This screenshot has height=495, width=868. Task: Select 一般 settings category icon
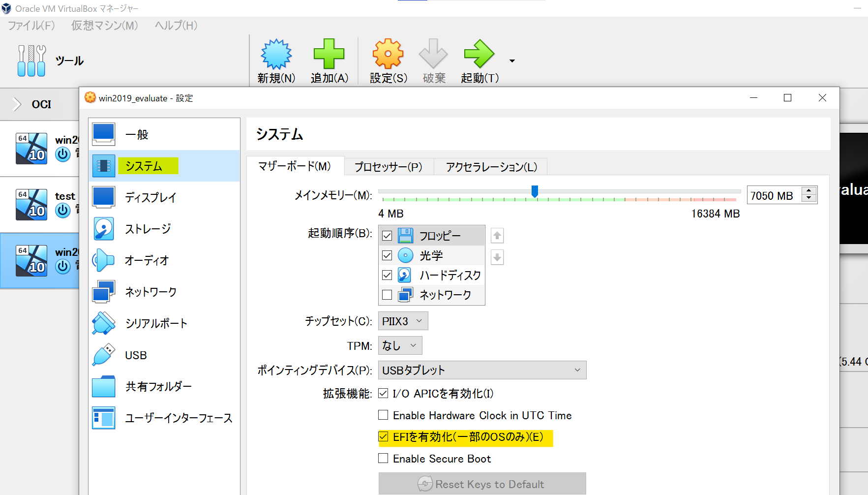pyautogui.click(x=104, y=134)
